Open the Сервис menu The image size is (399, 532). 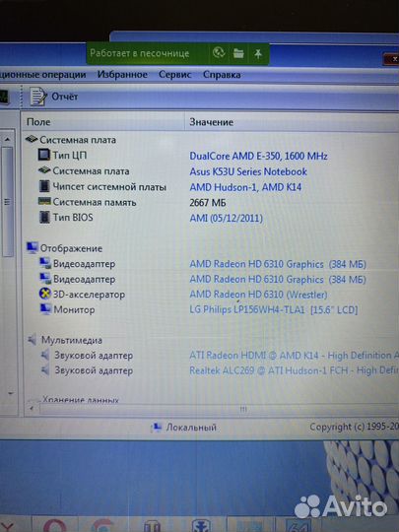(x=174, y=75)
